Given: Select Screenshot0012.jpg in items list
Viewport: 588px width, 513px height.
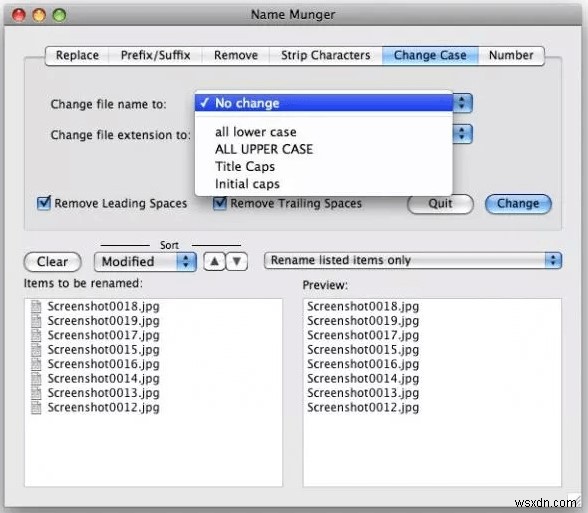Looking at the screenshot, I should pos(104,407).
